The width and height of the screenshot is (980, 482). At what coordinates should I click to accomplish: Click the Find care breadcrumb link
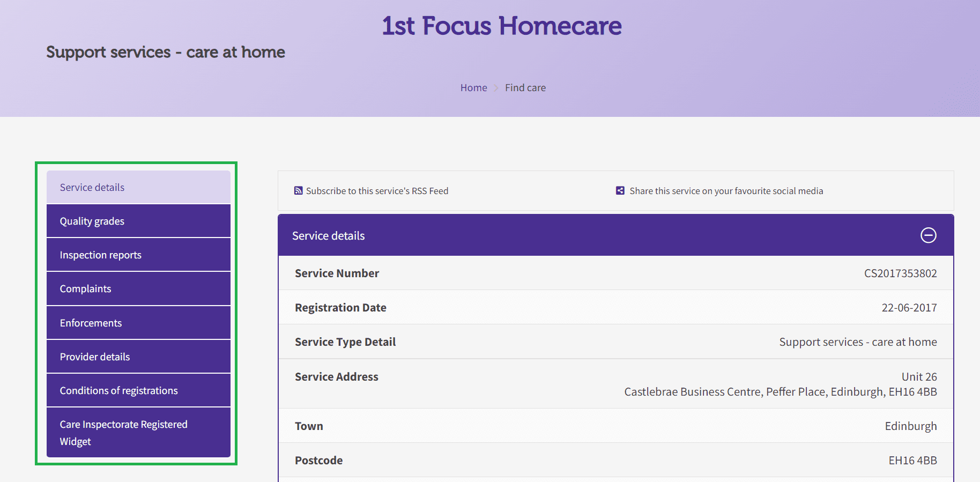click(525, 87)
